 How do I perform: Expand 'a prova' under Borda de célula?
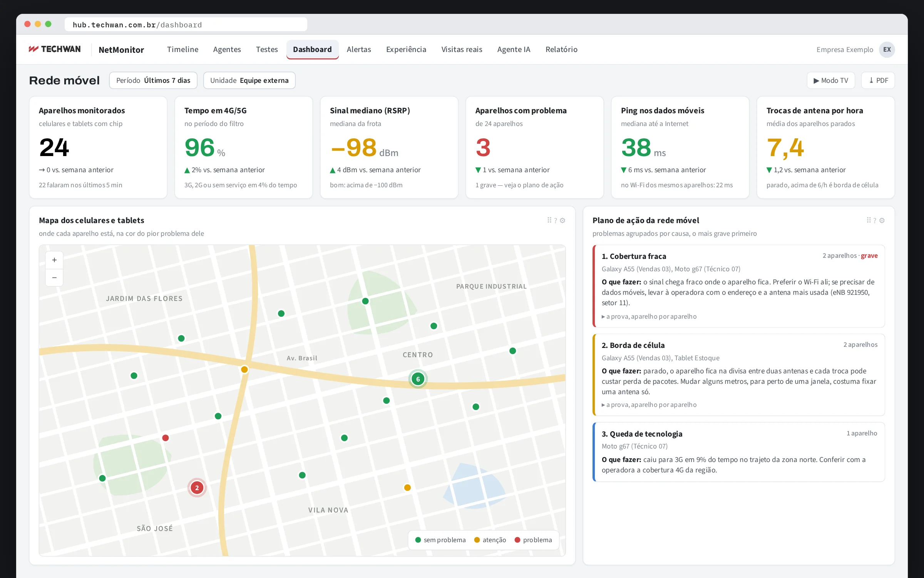(x=649, y=405)
